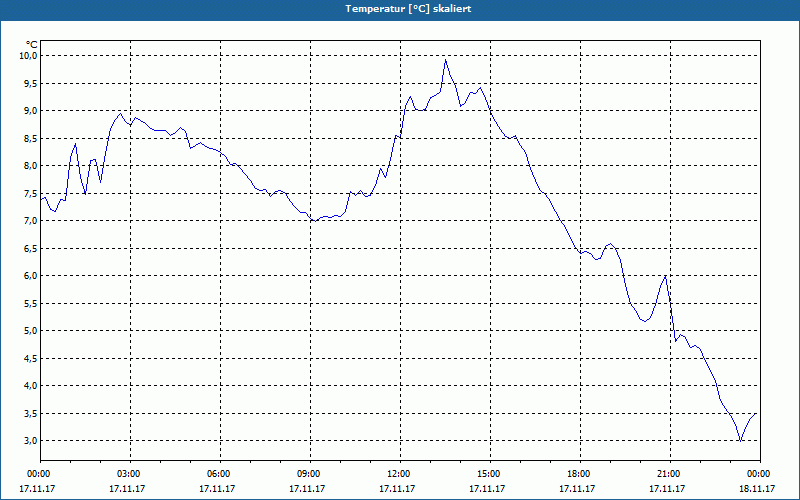
Task: Click the "8,5" y-axis value
Action: [x=30, y=138]
